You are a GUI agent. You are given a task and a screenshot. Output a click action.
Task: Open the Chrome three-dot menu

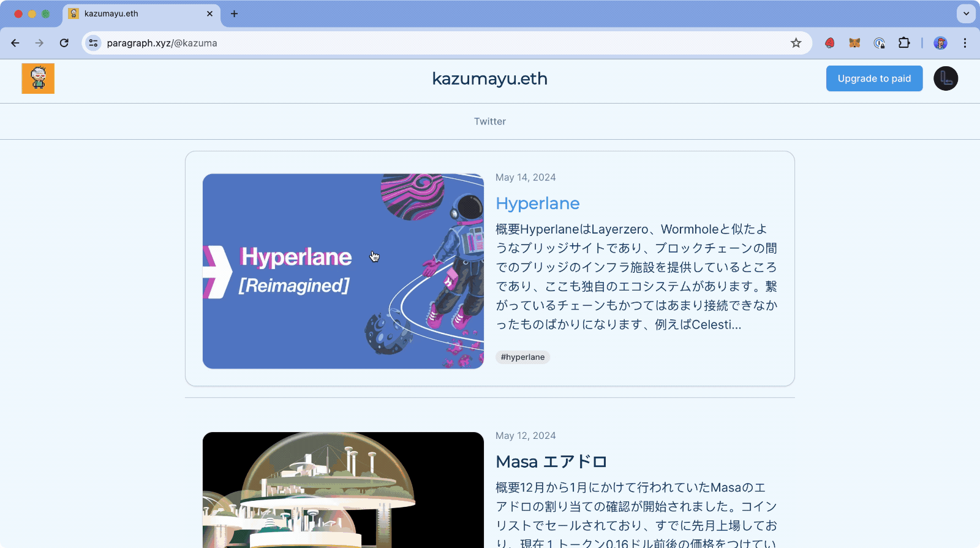coord(965,43)
